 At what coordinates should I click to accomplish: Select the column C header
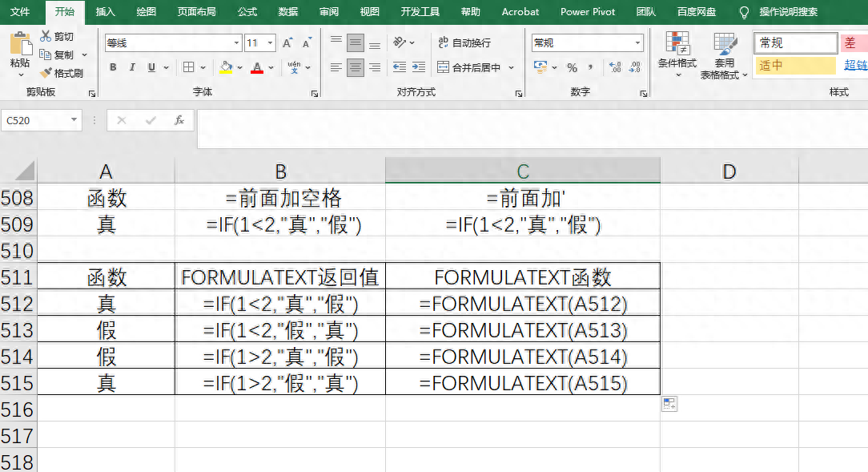point(523,171)
